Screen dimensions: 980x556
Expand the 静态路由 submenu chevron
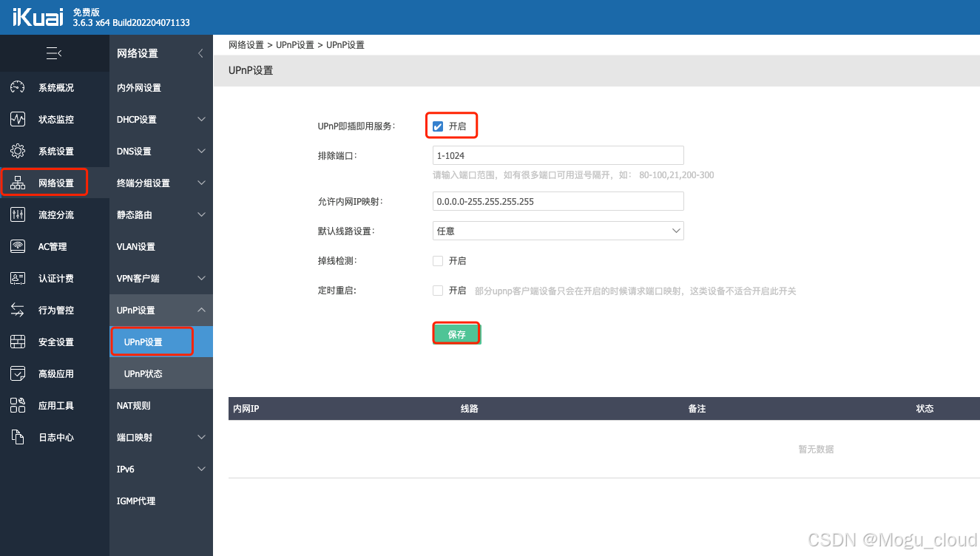point(201,214)
